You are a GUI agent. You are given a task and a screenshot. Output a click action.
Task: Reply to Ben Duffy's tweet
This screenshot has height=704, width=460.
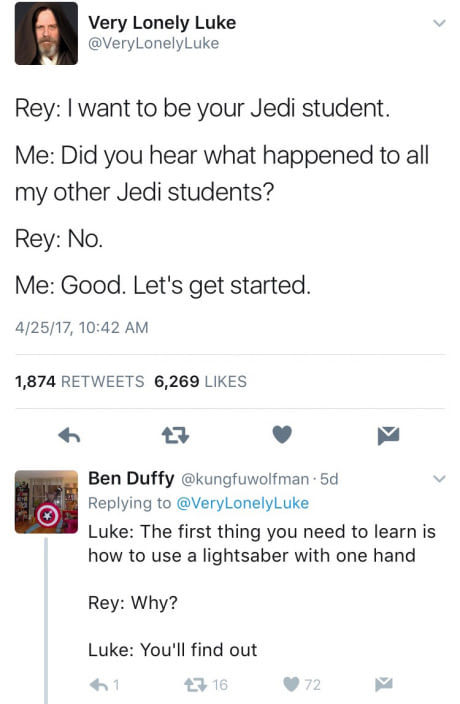104,685
